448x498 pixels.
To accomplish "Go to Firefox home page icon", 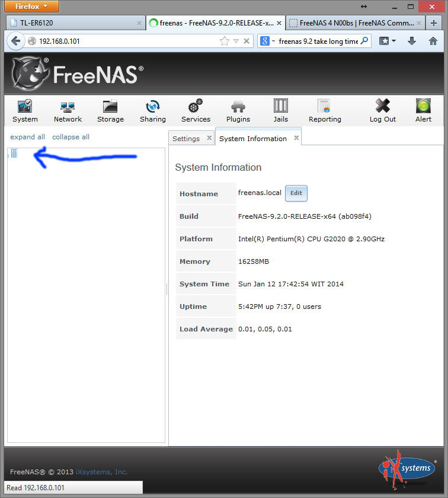I will 433,41.
